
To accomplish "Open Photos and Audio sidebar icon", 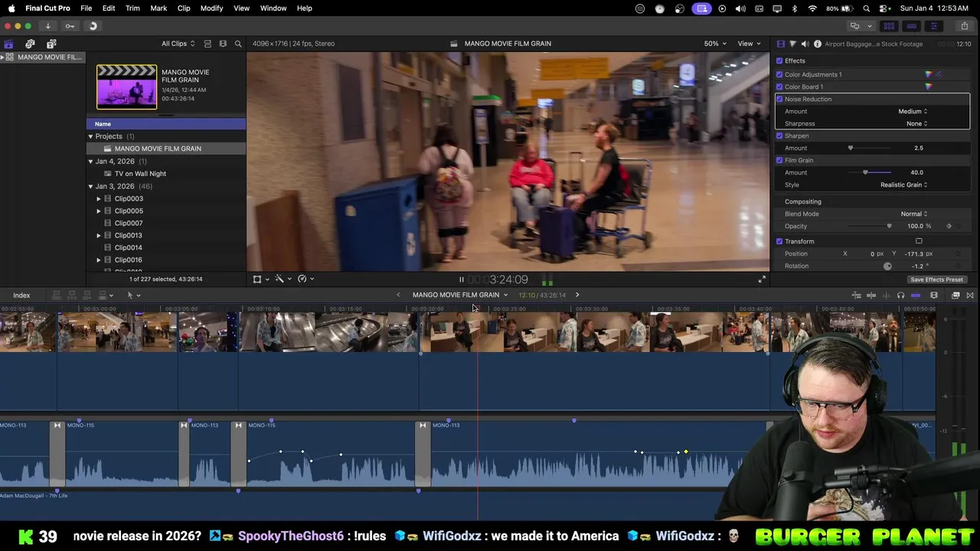I will click(30, 44).
